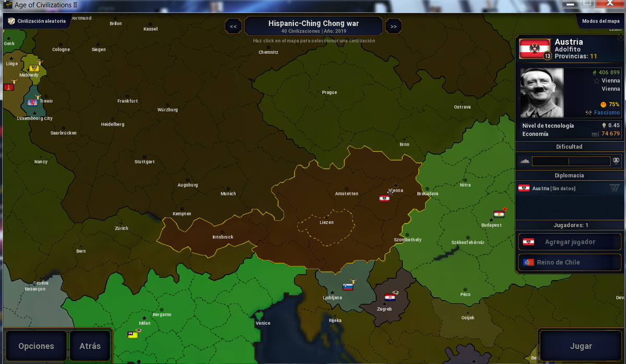Select the yellow flag near Milan
This screenshot has width=626, height=364.
(133, 335)
